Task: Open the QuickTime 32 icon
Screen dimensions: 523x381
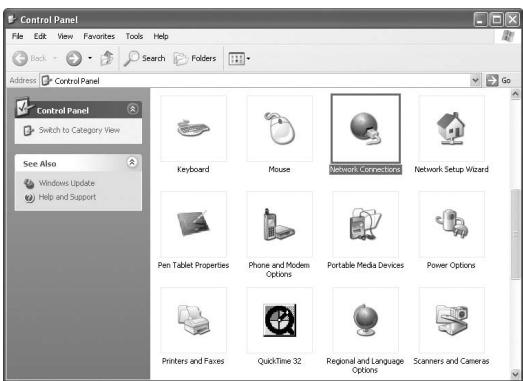Action: [280, 320]
